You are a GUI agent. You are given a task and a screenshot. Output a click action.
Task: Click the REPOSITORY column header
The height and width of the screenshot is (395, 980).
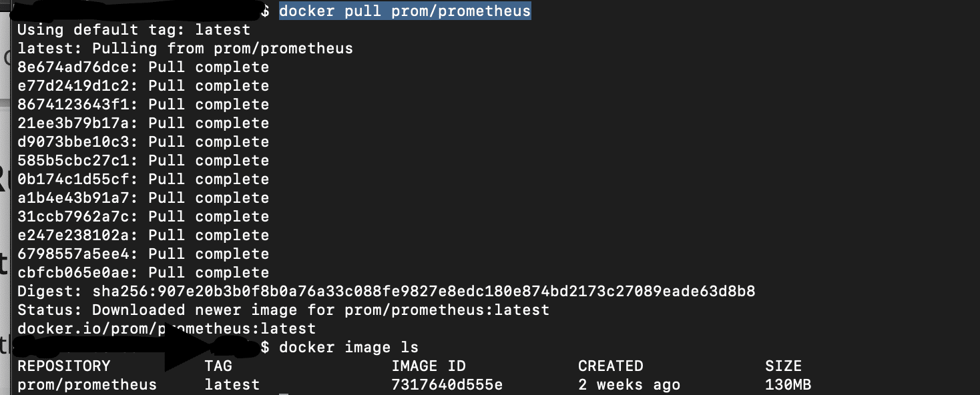coord(64,366)
